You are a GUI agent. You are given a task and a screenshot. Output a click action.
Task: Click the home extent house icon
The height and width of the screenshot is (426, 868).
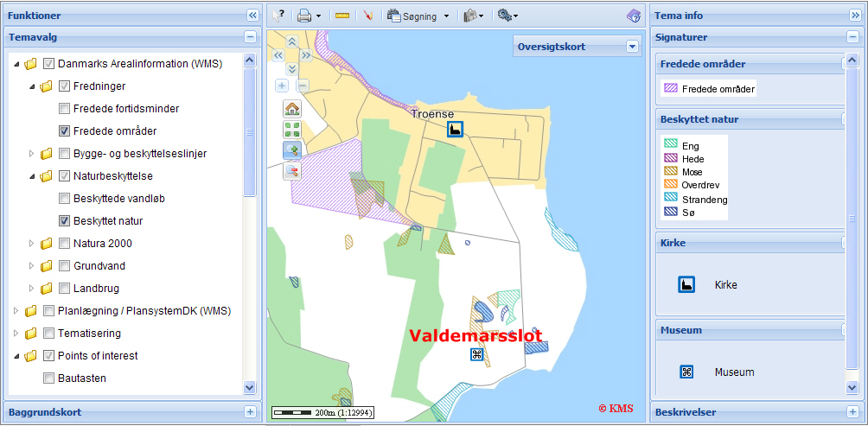coord(291,109)
